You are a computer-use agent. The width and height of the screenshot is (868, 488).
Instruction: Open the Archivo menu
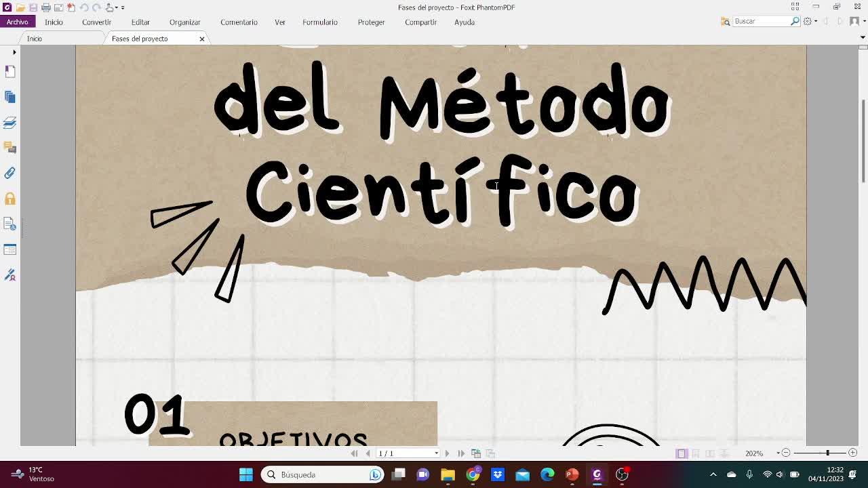click(x=17, y=22)
